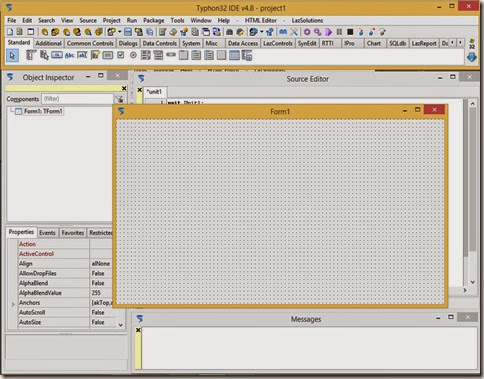Select the arrow pointer selection tool
This screenshot has width=484, height=379.
point(12,55)
